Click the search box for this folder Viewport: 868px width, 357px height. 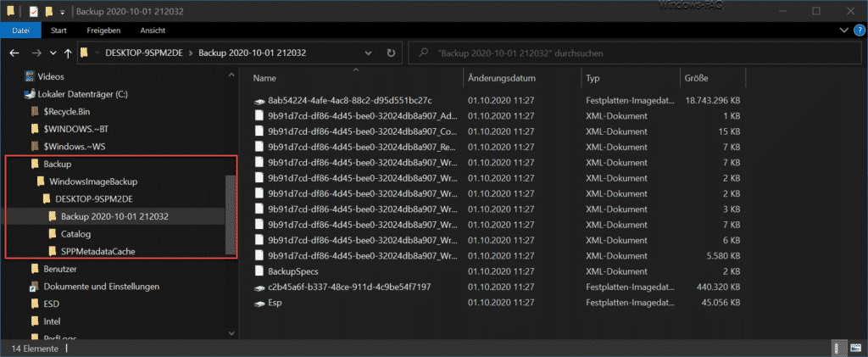coord(634,53)
